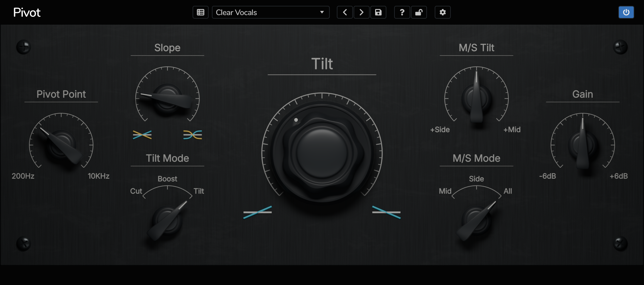
Task: Select Mid in M/S Mode
Action: tap(445, 191)
